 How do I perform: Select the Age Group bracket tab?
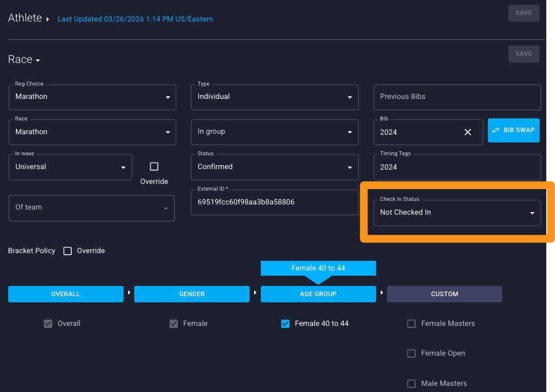318,294
